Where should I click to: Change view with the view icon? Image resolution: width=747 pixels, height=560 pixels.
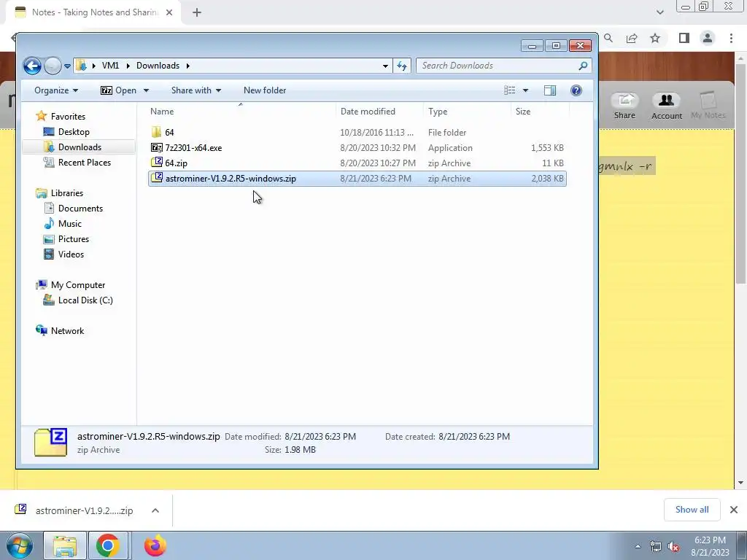510,90
